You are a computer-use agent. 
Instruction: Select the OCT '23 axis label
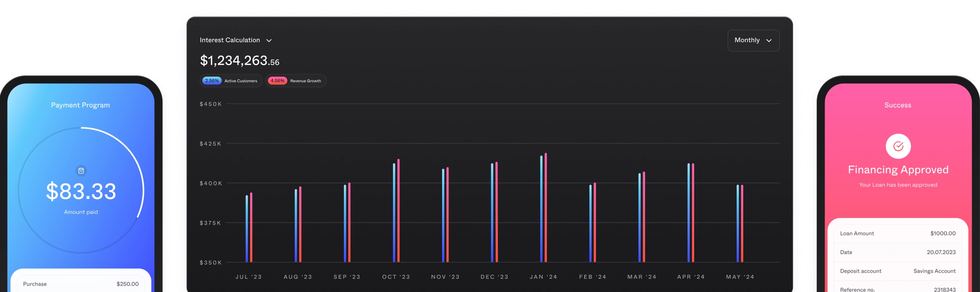coord(396,277)
